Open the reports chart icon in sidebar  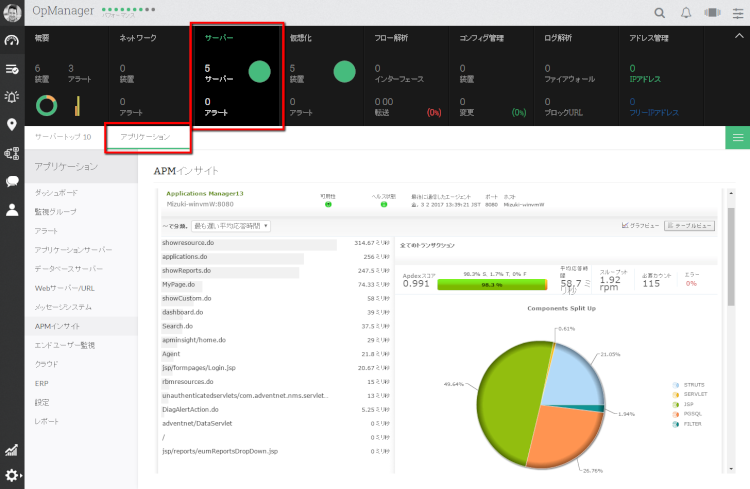(12, 450)
